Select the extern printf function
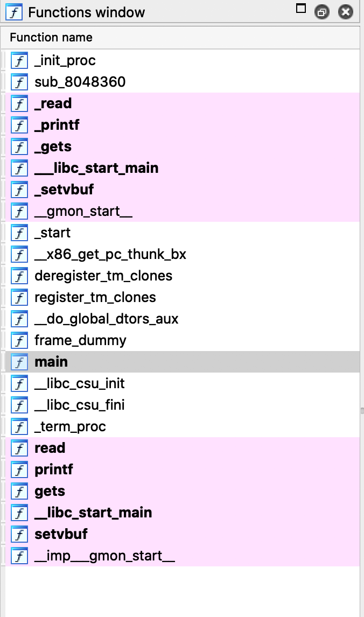The height and width of the screenshot is (617, 364). coord(183,469)
